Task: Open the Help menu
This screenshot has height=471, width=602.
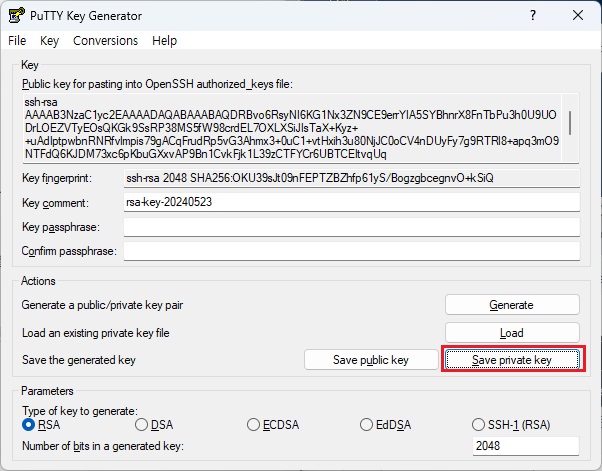Action: point(164,41)
